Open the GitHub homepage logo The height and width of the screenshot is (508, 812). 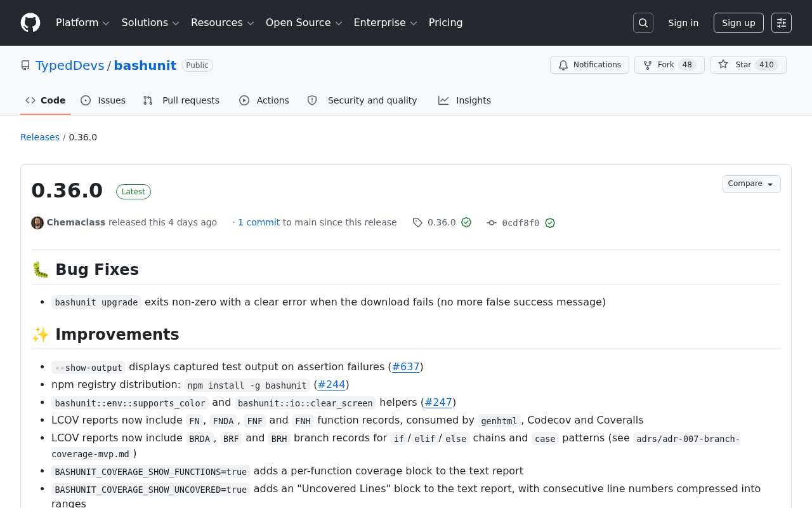click(30, 23)
